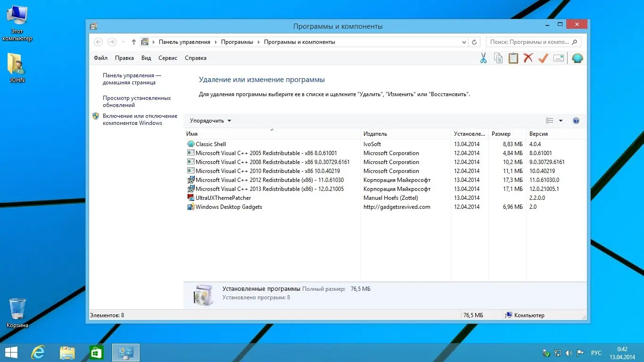This screenshot has height=362, width=644.
Task: Click the Back navigation arrow
Action: (x=99, y=42)
